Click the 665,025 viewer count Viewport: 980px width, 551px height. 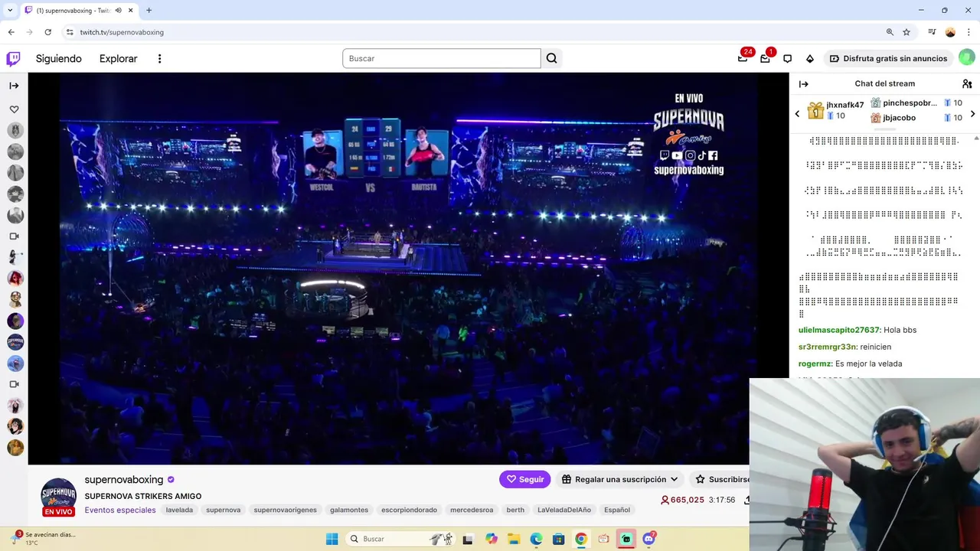[x=682, y=500]
